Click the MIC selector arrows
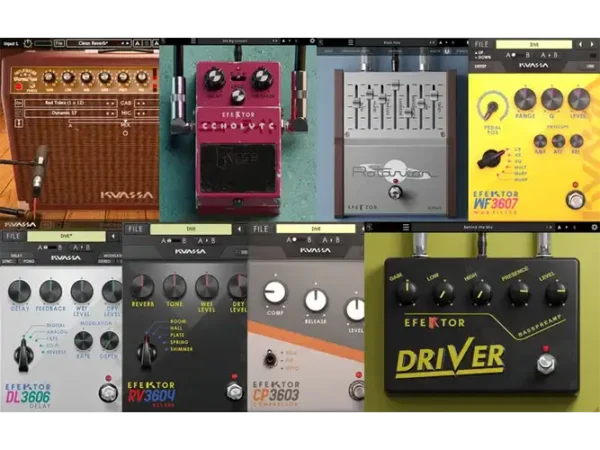 click(x=140, y=113)
